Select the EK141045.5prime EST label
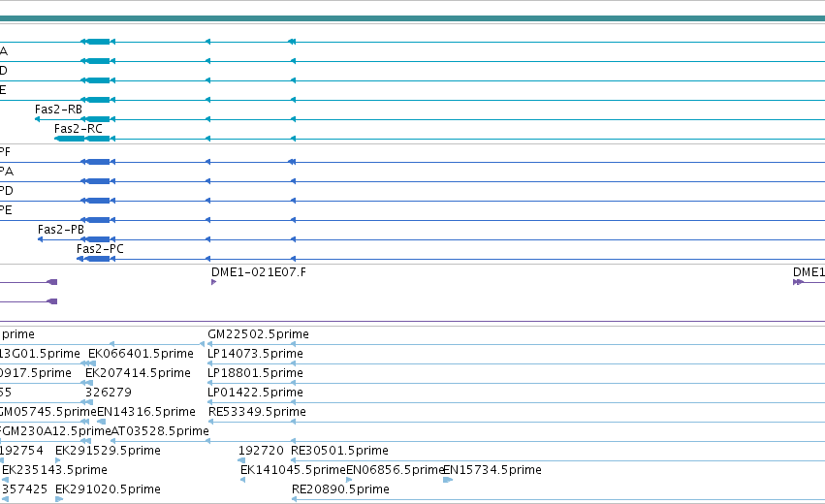 tap(293, 470)
